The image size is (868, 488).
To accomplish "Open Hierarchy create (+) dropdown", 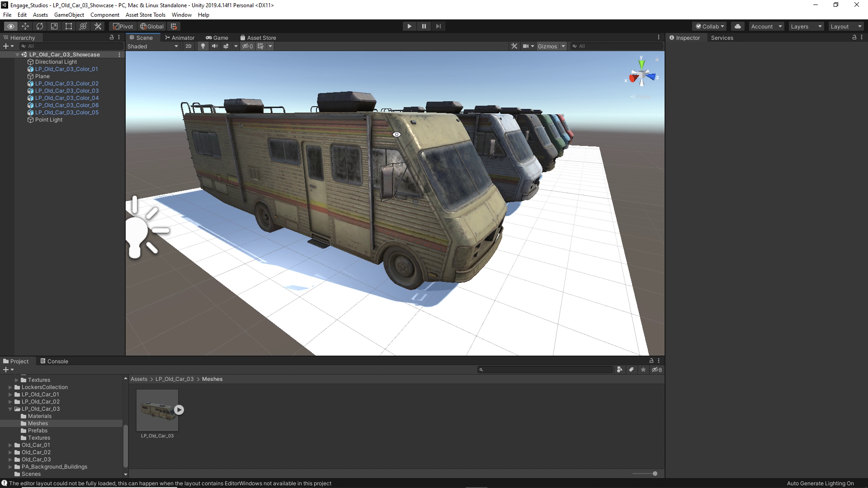I will point(8,46).
